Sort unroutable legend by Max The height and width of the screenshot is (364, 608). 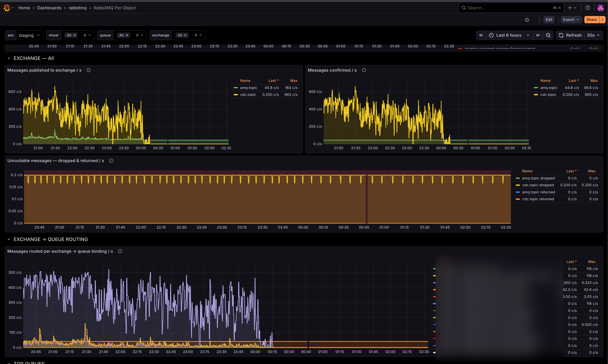click(x=592, y=171)
